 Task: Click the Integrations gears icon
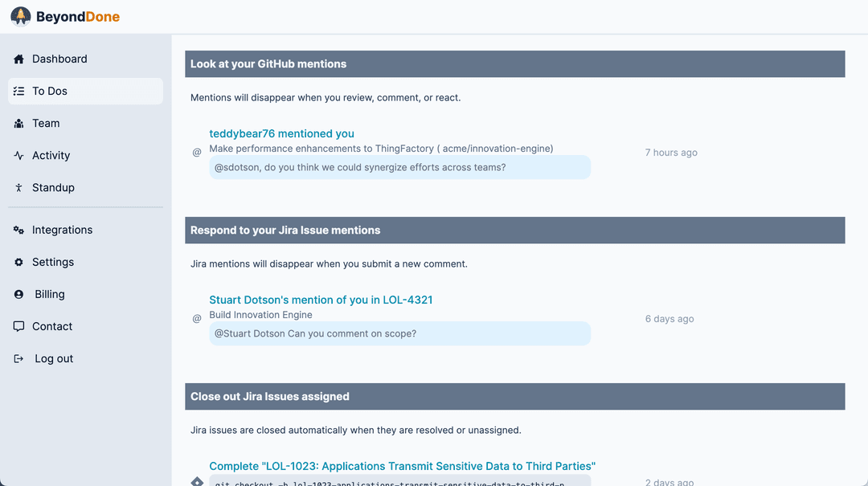tap(18, 231)
